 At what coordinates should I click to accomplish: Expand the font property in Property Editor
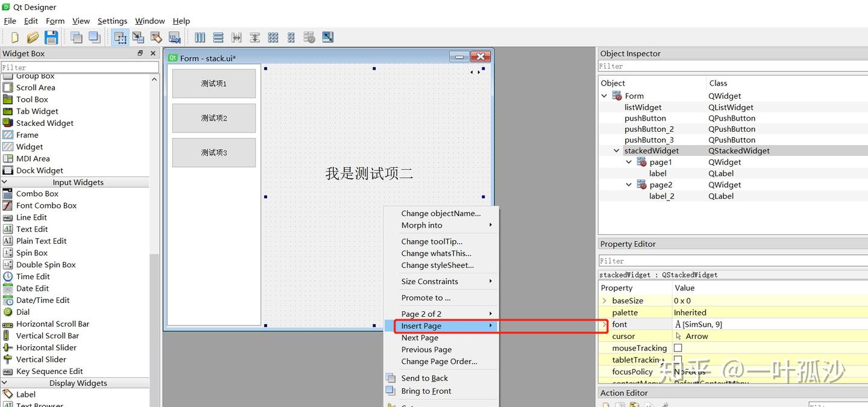pos(603,324)
